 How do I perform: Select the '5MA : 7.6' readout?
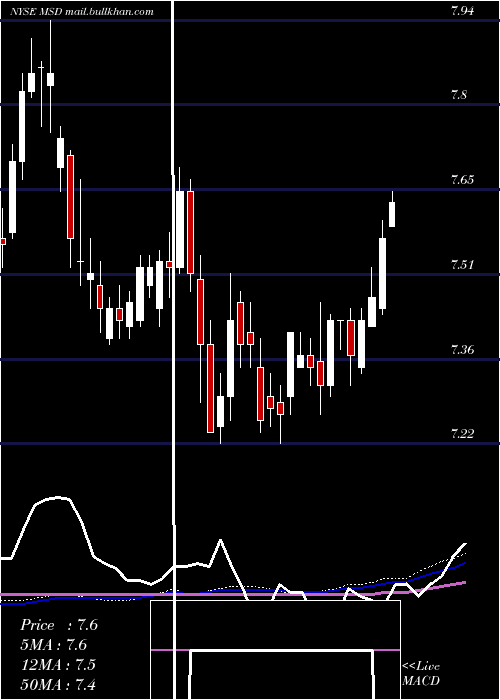54,645
